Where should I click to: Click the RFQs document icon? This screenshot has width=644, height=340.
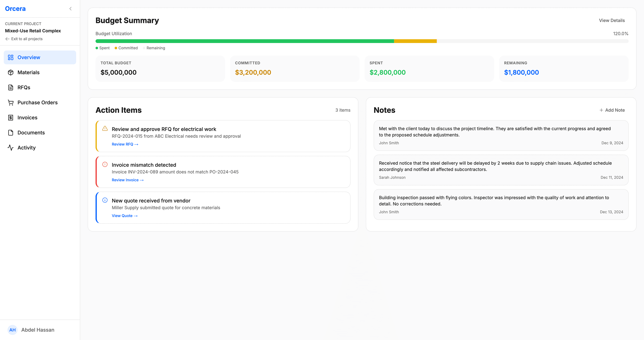[x=11, y=87]
